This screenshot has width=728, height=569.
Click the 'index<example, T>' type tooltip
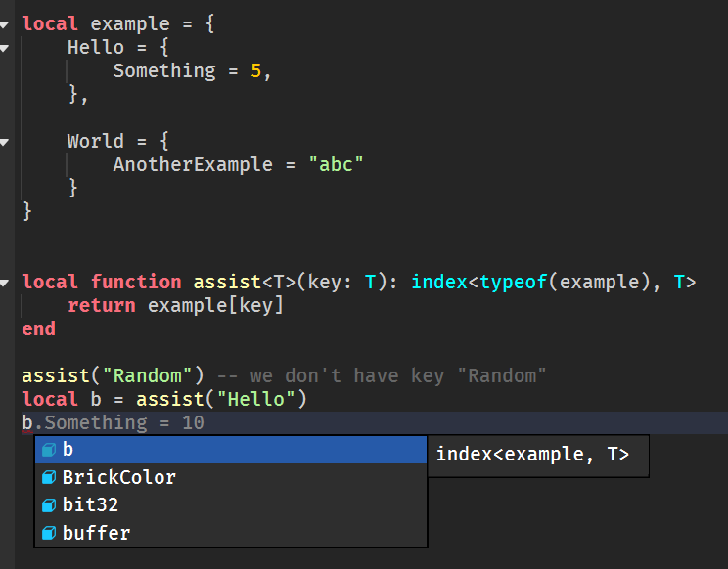pyautogui.click(x=538, y=456)
